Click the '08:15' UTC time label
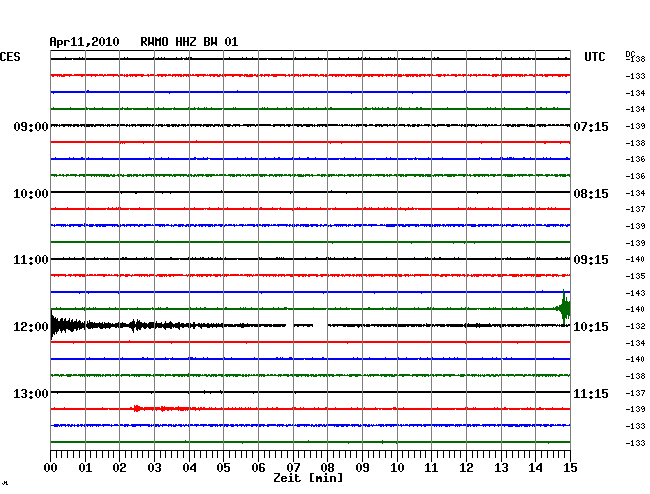This screenshot has width=650, height=494. click(591, 194)
